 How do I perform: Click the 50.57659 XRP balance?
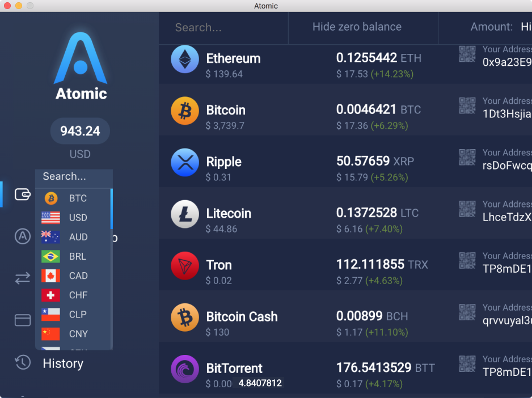tap(375, 161)
